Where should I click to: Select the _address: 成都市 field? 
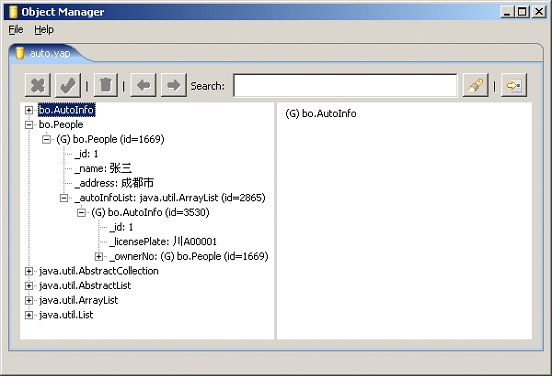coord(114,183)
